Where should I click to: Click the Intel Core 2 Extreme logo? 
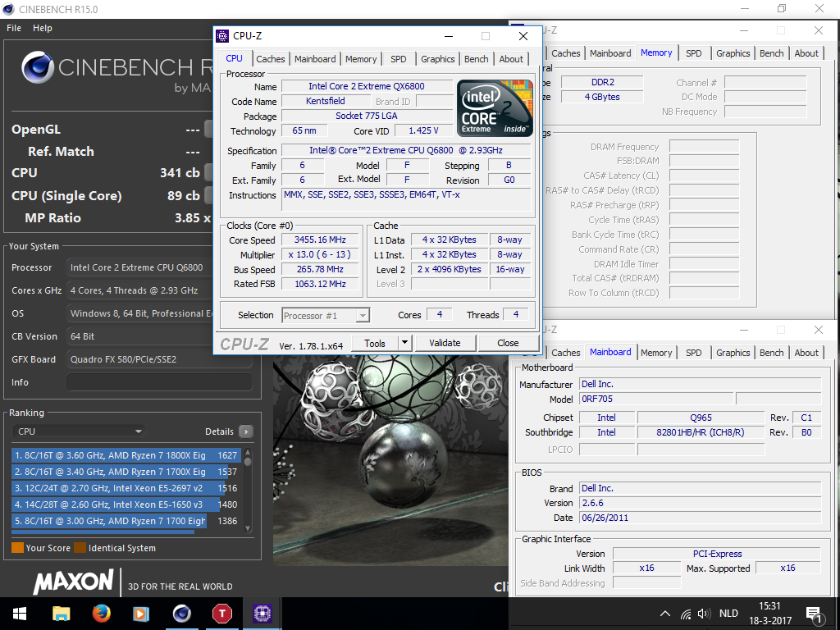pos(495,107)
